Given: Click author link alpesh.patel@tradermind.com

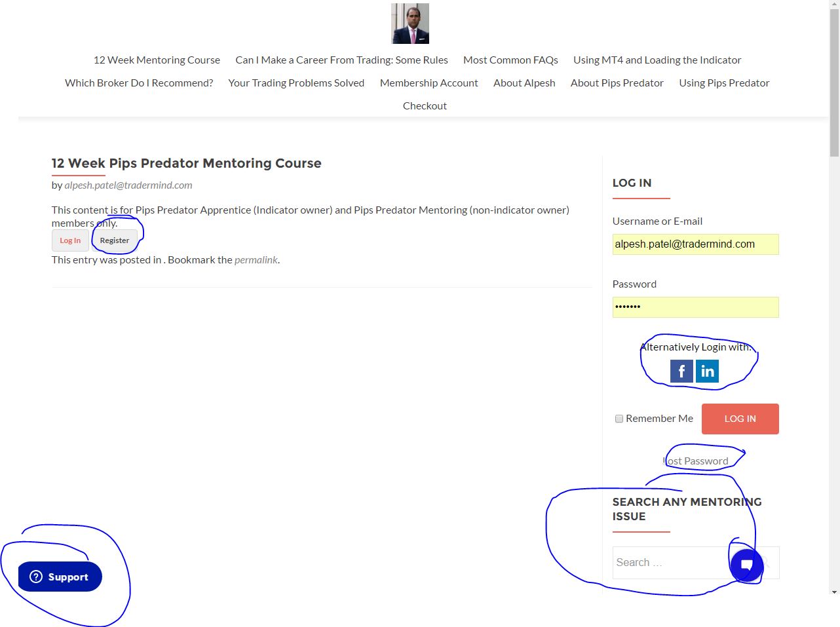Looking at the screenshot, I should pos(128,185).
